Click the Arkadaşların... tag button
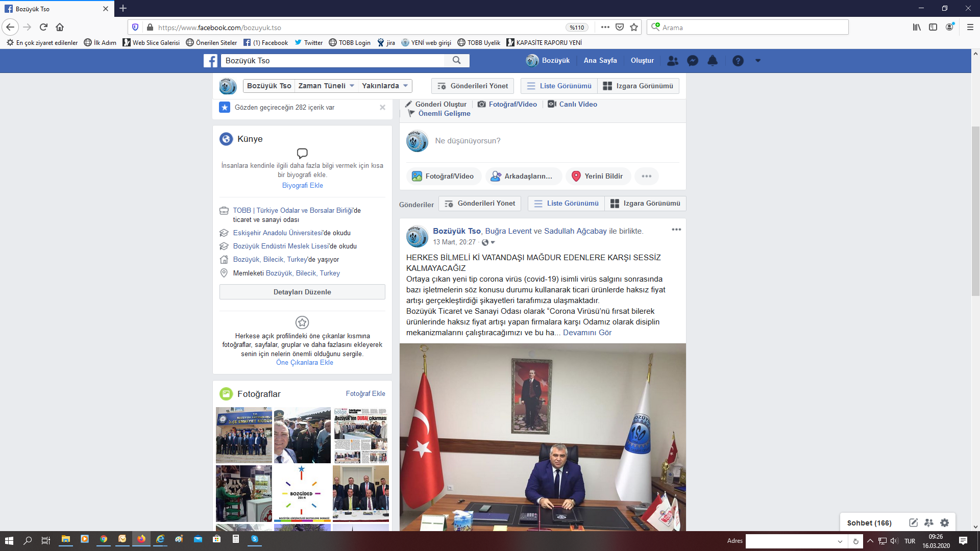Image resolution: width=980 pixels, height=551 pixels. pos(523,176)
